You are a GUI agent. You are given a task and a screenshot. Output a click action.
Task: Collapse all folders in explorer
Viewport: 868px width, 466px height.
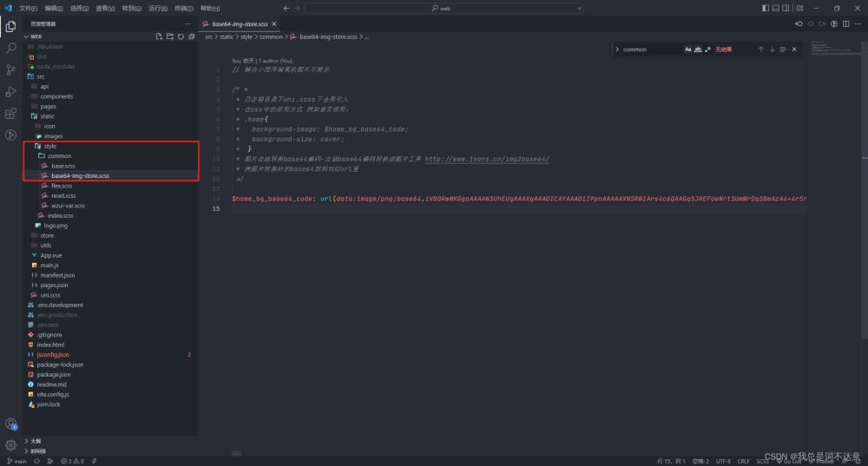[191, 36]
